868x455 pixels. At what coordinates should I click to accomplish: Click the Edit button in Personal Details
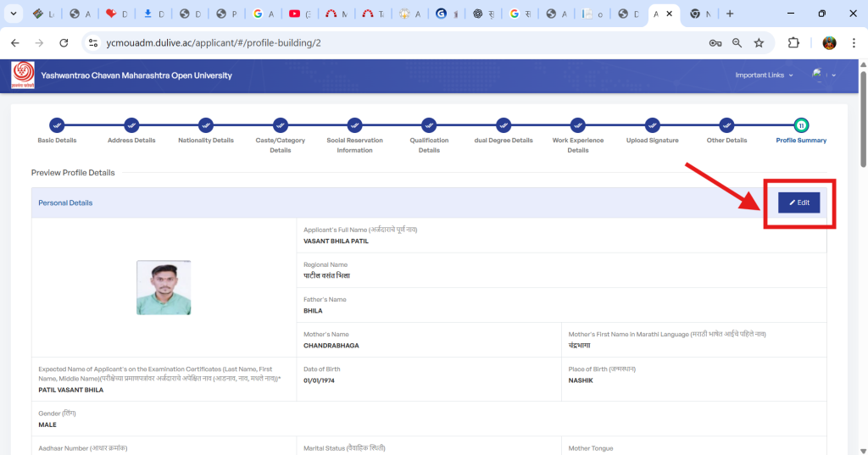click(798, 203)
